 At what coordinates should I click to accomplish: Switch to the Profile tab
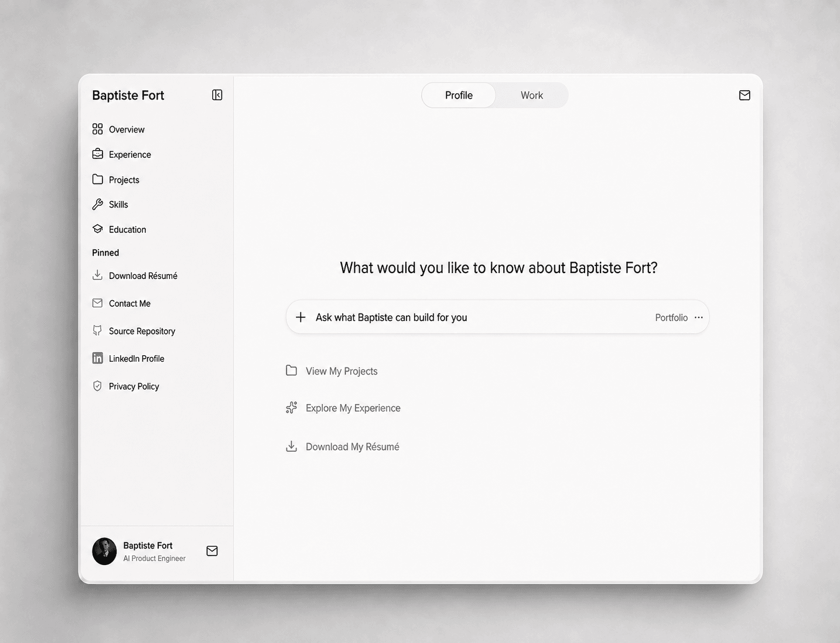coord(459,95)
